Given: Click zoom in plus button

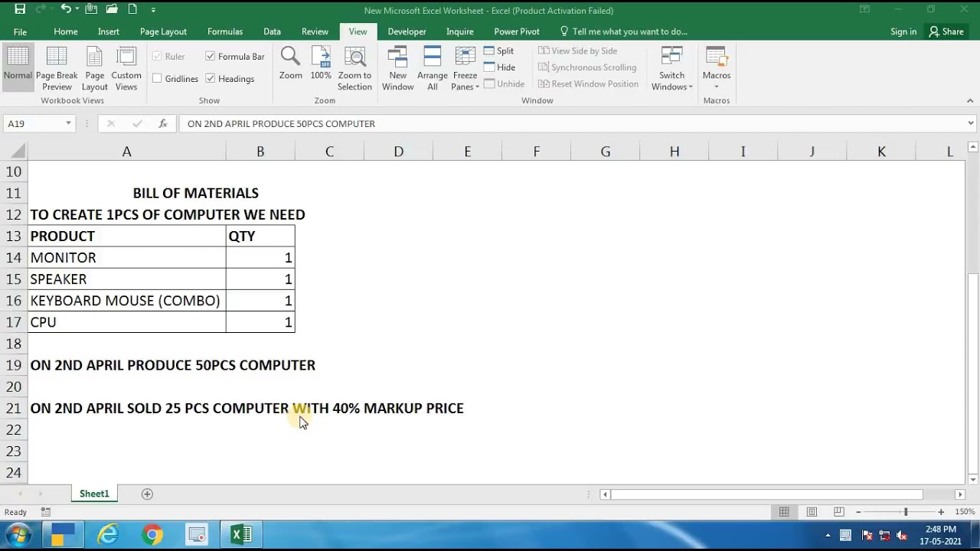Looking at the screenshot, I should (941, 512).
